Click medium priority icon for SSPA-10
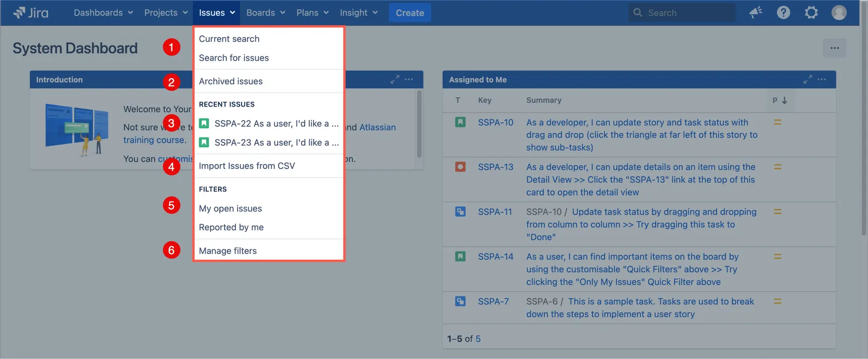Image resolution: width=868 pixels, height=359 pixels. coord(777,122)
